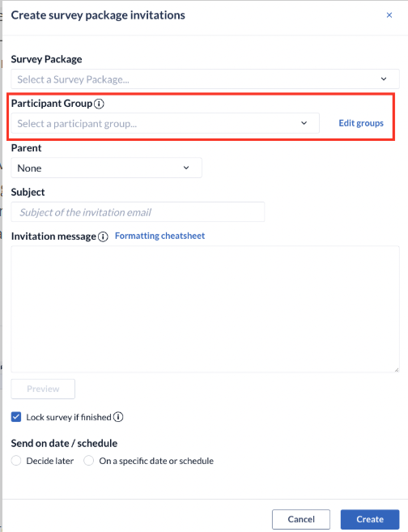Click the Subject input field
408x532 pixels.
[138, 212]
